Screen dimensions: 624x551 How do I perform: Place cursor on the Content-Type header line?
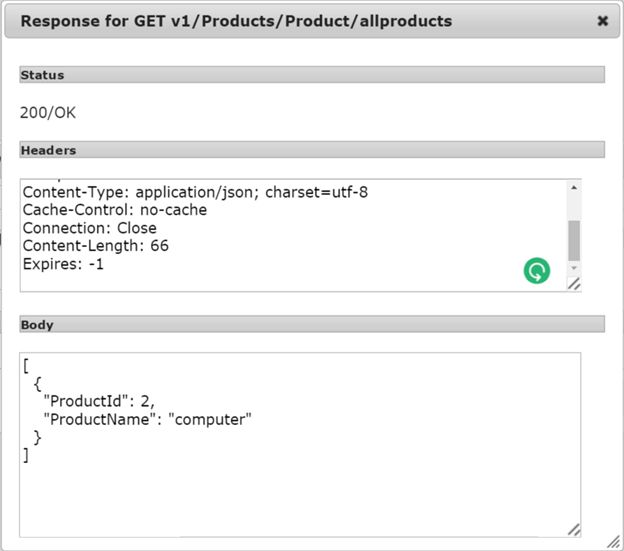click(195, 192)
